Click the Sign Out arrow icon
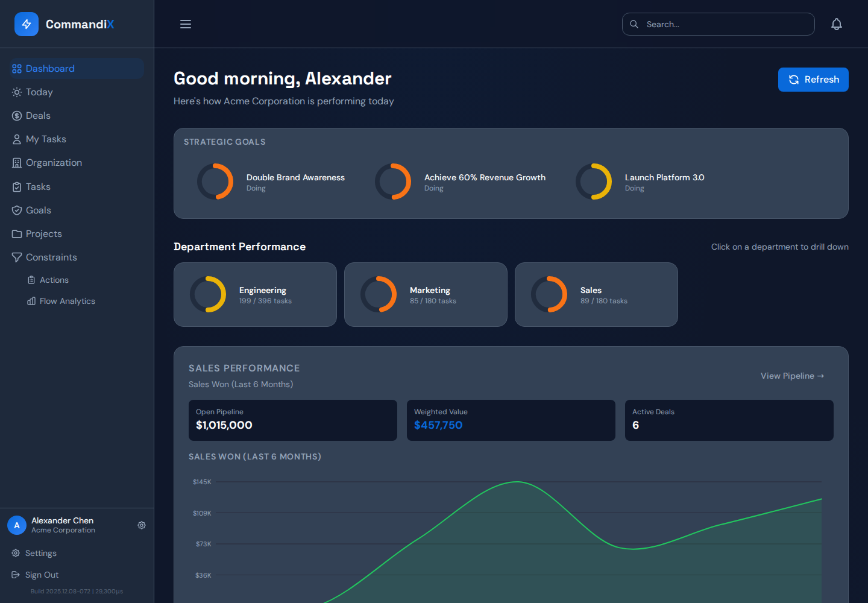 click(x=16, y=575)
